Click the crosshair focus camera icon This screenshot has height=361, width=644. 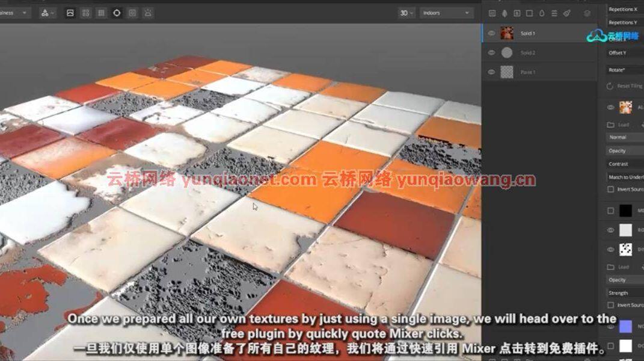coord(117,13)
